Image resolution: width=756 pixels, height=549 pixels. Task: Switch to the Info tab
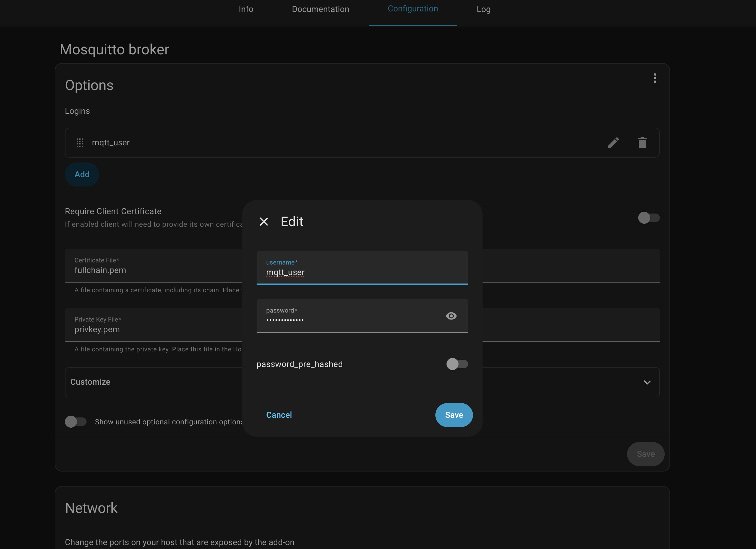[246, 9]
